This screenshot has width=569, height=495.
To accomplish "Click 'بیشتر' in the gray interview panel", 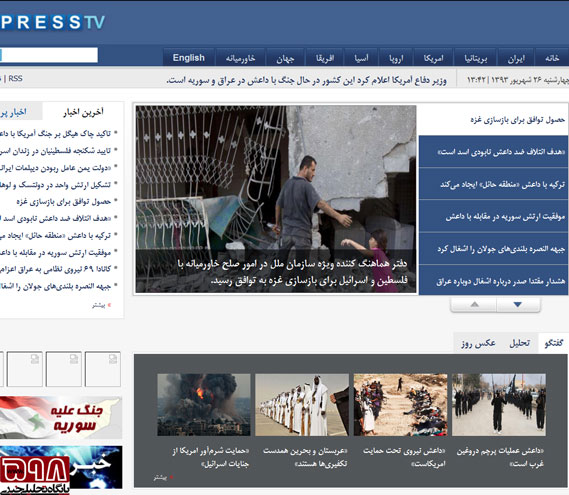I will (x=163, y=478).
